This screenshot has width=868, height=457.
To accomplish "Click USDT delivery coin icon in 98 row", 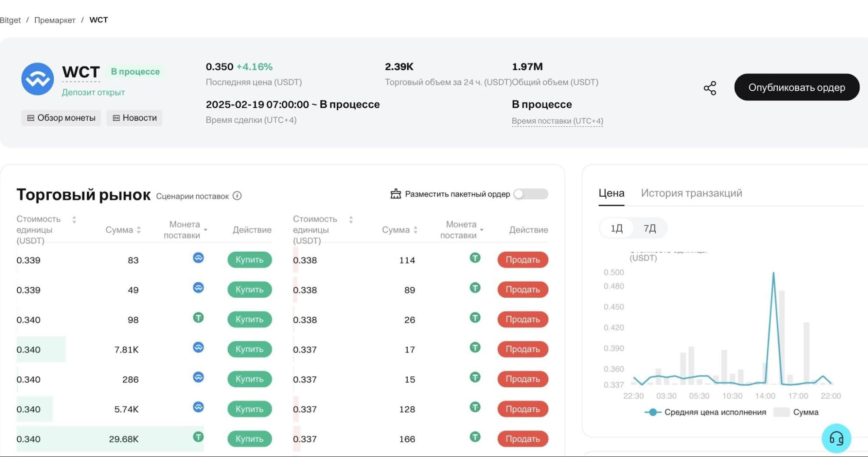I will click(x=198, y=318).
